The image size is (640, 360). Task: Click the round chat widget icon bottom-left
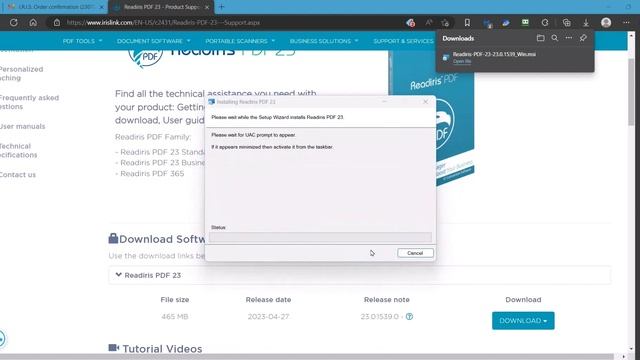tap(2, 338)
